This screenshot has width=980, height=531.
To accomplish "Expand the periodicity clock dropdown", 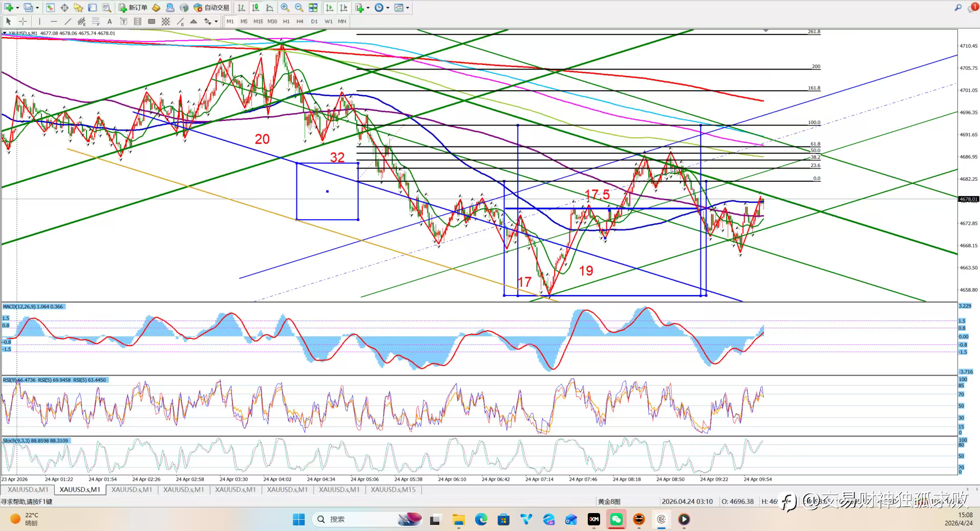I will (388, 8).
